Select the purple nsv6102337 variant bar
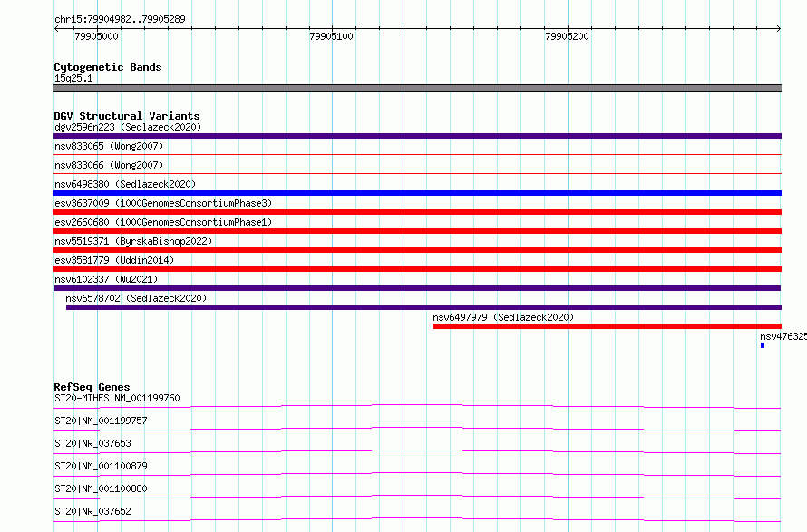This screenshot has width=807, height=532. [417, 288]
